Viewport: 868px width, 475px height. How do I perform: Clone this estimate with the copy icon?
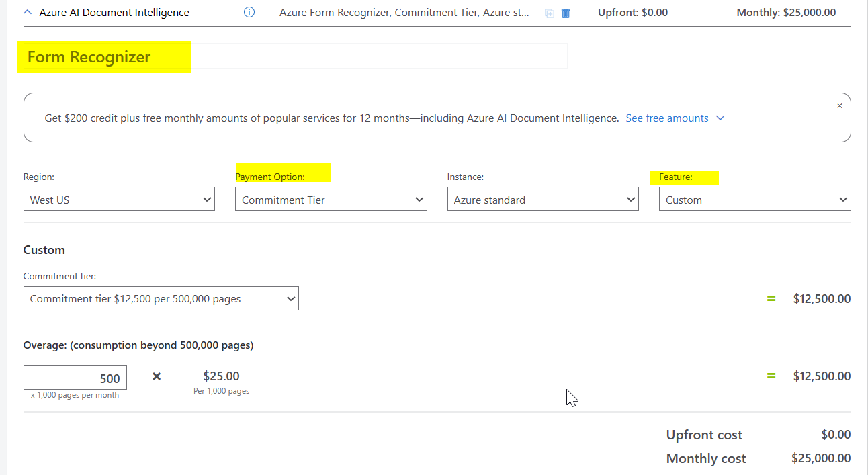tap(550, 13)
